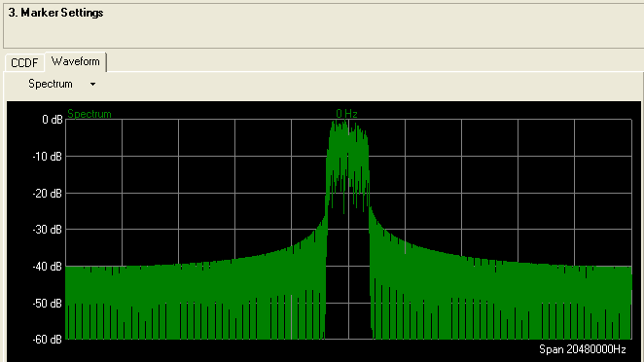Open the Spectrum view type dropdown
The width and height of the screenshot is (644, 362).
tap(61, 84)
